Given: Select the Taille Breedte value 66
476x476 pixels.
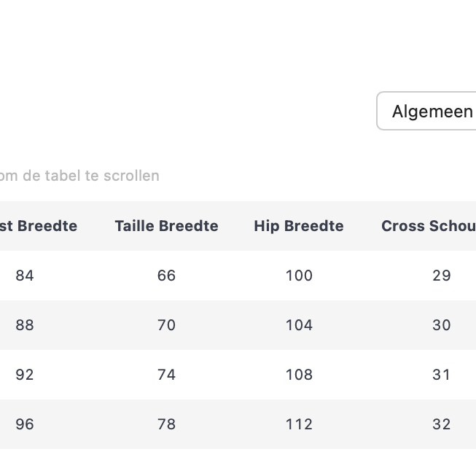Looking at the screenshot, I should (x=166, y=276).
